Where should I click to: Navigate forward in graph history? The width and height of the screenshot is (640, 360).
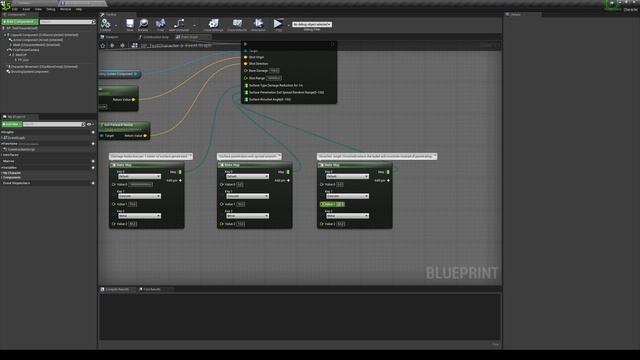point(122,45)
